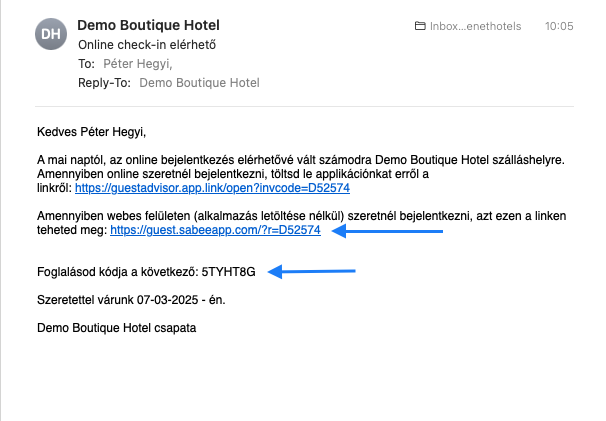Click the blue arrow beside the booking code

point(312,271)
